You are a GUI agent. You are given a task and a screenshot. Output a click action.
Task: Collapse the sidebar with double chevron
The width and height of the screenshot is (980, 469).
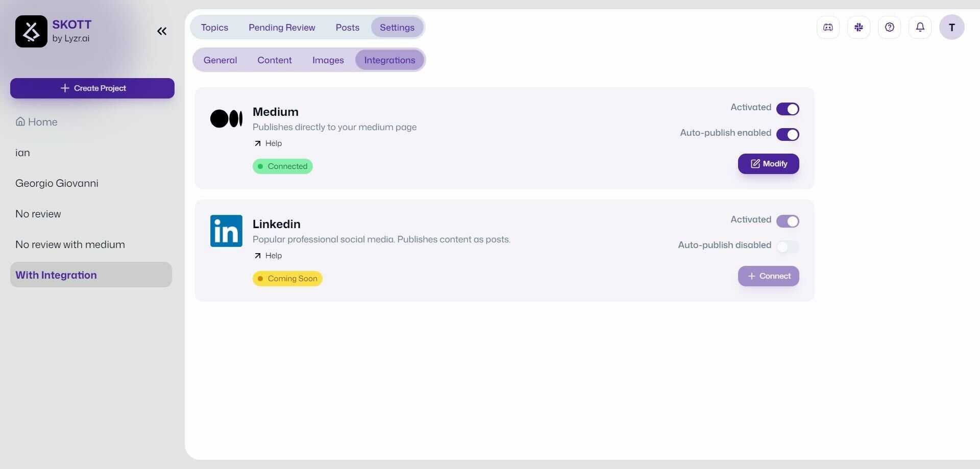click(162, 31)
